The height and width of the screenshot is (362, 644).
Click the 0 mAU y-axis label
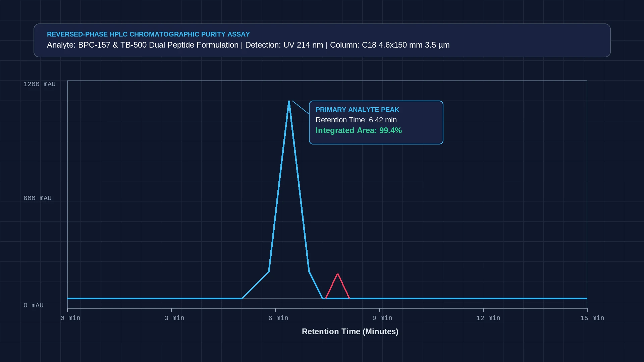point(34,305)
